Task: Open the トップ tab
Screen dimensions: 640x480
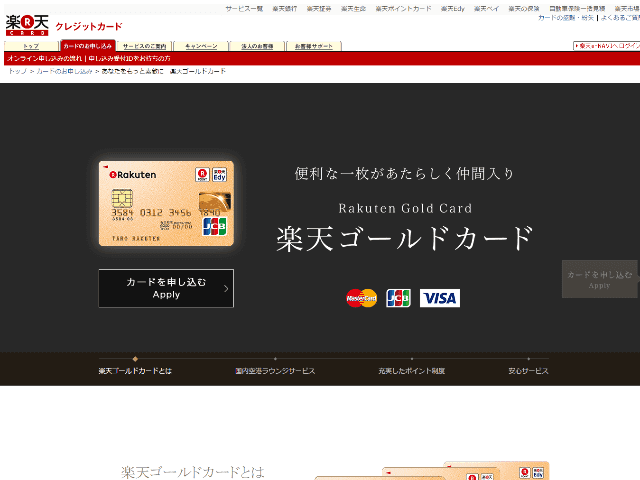Action: pos(31,46)
